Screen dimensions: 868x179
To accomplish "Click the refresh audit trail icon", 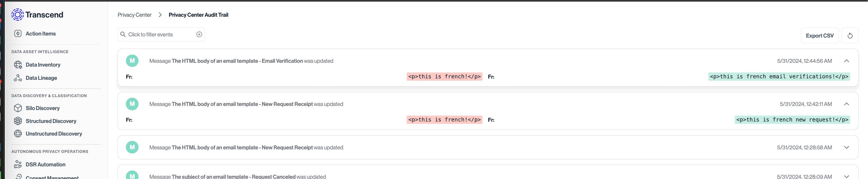I will click(850, 36).
